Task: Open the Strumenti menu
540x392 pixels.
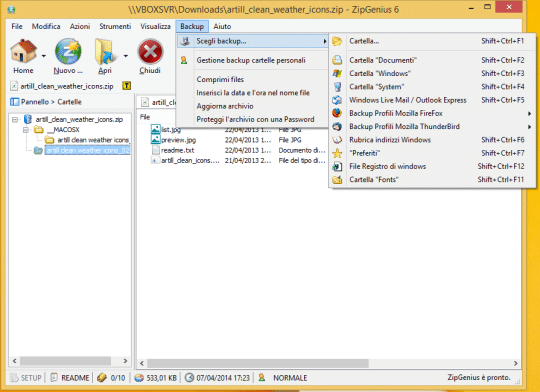Action: [115, 26]
